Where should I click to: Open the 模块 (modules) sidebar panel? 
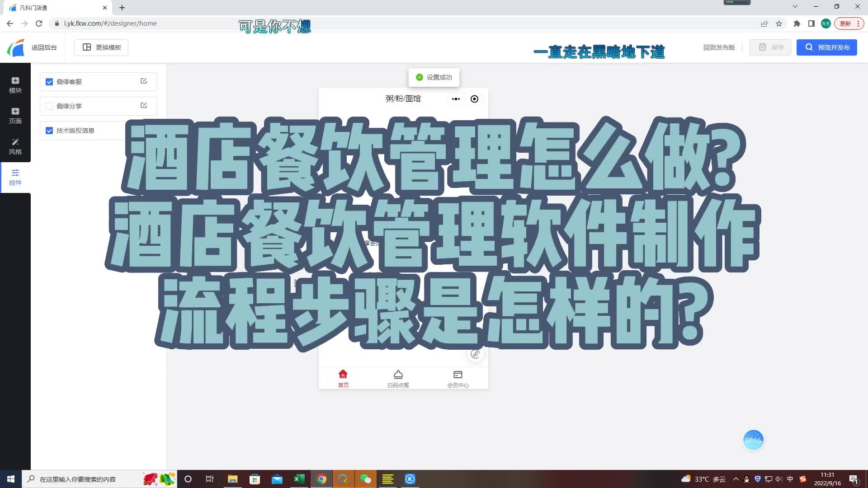point(15,84)
